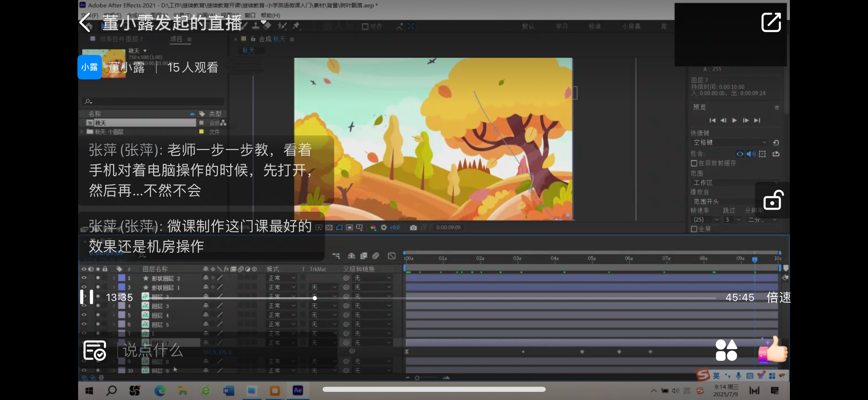Toggle the overlays and layer controls icon in 预览
This screenshot has width=868, height=400.
pos(762,154)
